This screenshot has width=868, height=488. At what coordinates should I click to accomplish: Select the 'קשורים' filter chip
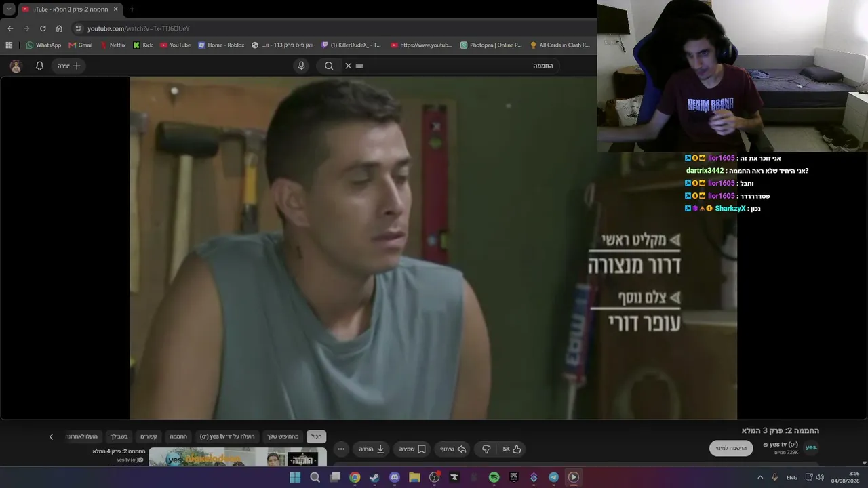point(149,436)
